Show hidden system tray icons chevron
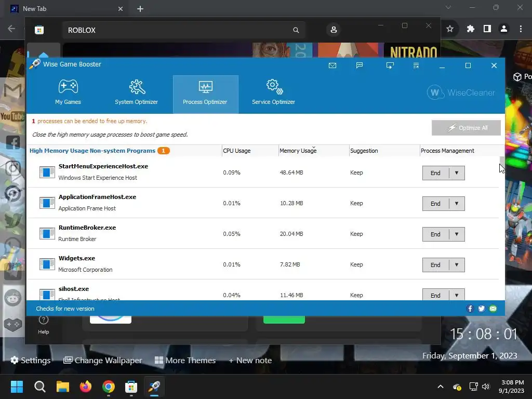Image resolution: width=532 pixels, height=399 pixels. click(441, 387)
